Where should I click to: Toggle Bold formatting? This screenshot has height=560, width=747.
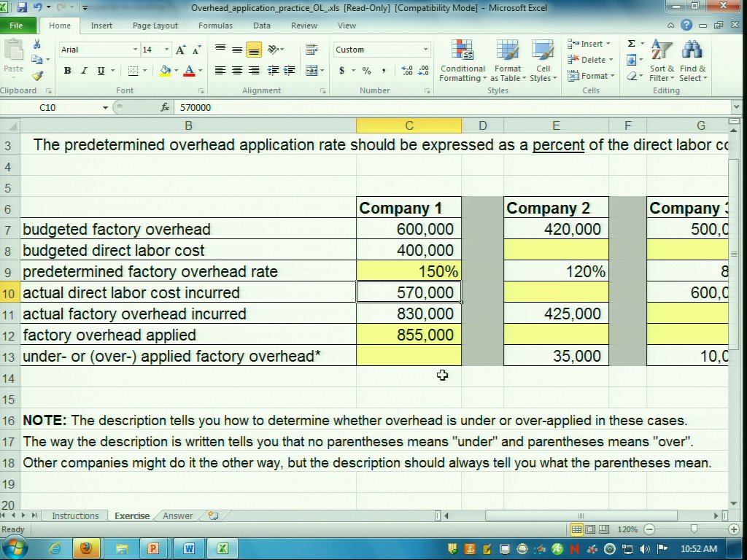(67, 71)
